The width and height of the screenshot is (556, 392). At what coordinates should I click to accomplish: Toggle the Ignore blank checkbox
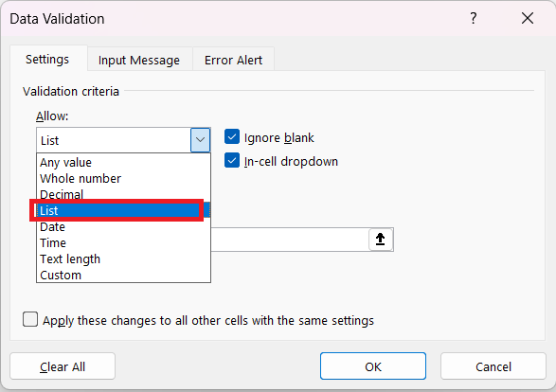(x=232, y=137)
